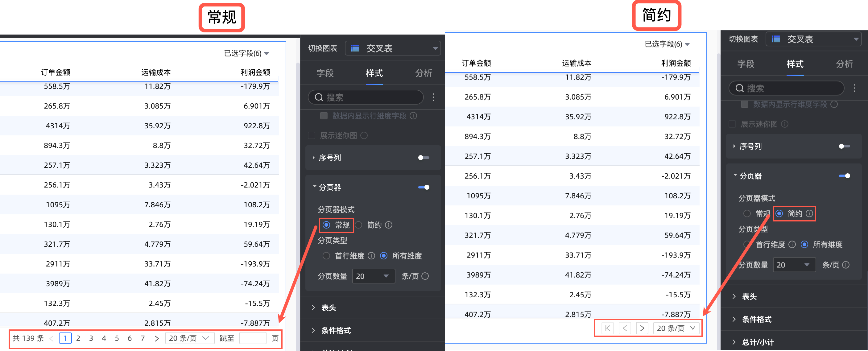Open 20 条/页 dropdown in regular pager
868x351 pixels.
point(189,338)
